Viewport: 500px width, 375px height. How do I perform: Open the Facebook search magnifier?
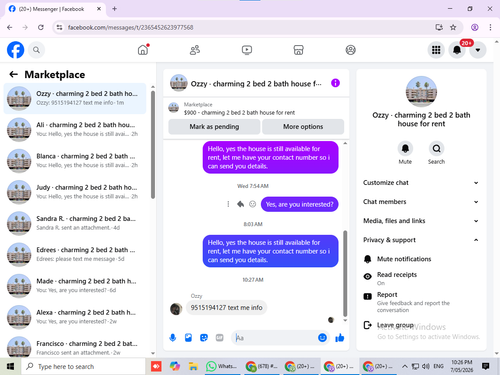pos(36,50)
